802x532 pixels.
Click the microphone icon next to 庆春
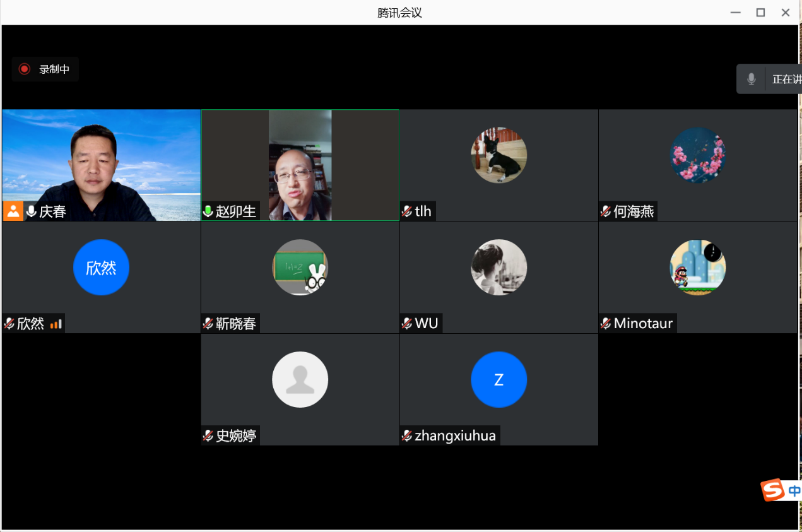click(x=31, y=211)
